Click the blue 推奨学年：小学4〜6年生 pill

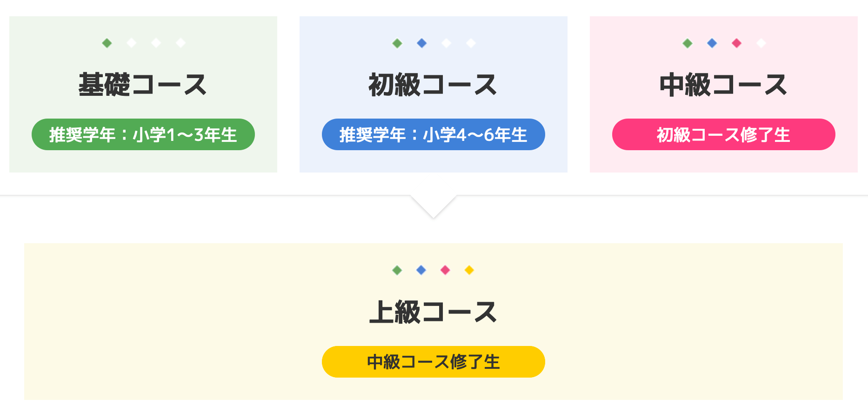(434, 135)
